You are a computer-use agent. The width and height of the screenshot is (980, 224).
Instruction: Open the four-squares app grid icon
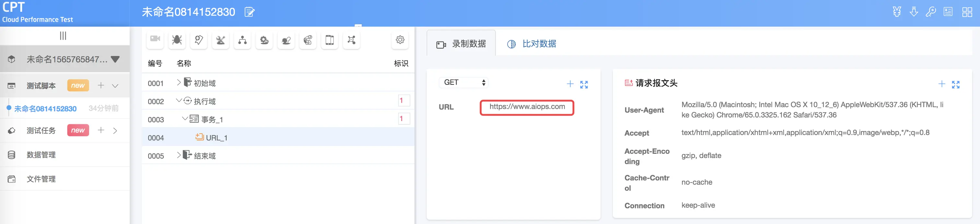pos(967,12)
